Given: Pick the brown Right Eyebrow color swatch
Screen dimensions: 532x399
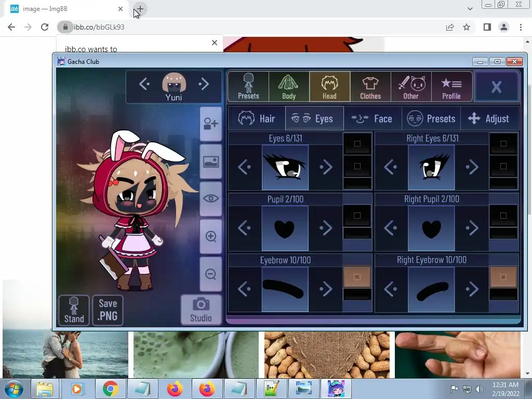Looking at the screenshot, I should pos(503,277).
